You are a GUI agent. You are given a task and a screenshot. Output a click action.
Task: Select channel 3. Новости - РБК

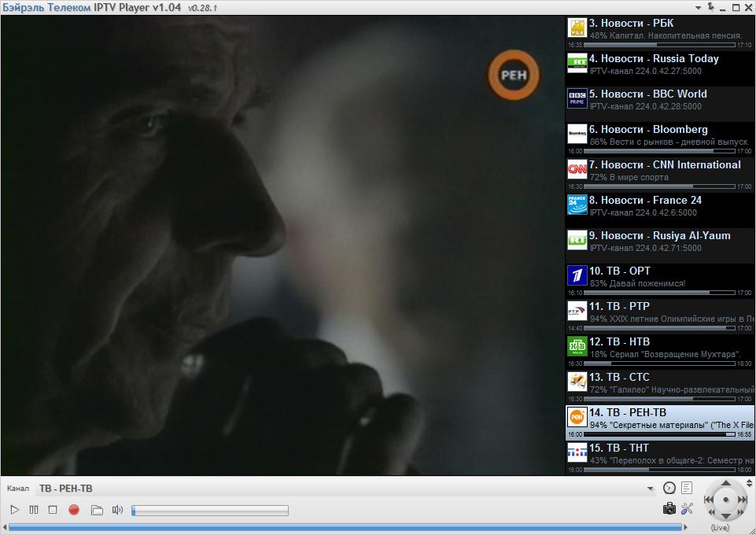pos(660,33)
